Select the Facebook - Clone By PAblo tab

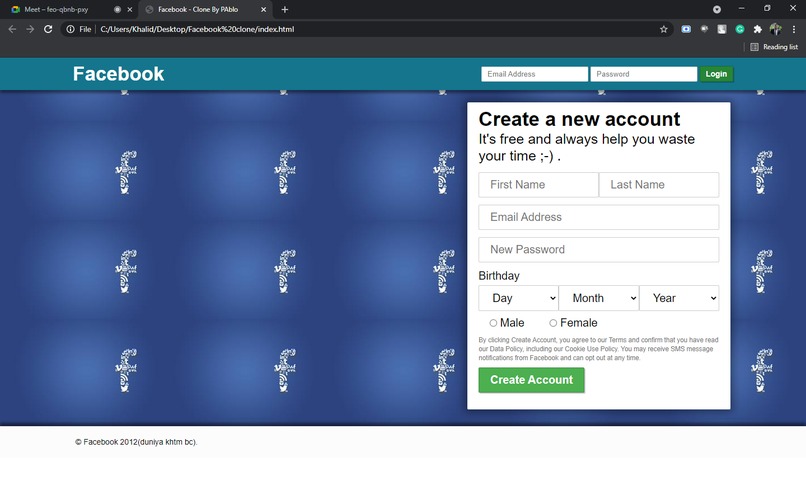pos(206,9)
